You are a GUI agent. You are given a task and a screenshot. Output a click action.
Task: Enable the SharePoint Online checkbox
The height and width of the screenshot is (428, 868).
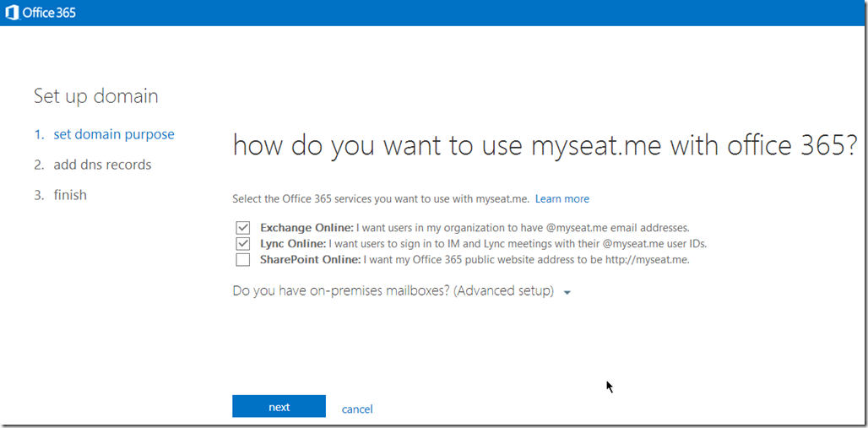(242, 260)
